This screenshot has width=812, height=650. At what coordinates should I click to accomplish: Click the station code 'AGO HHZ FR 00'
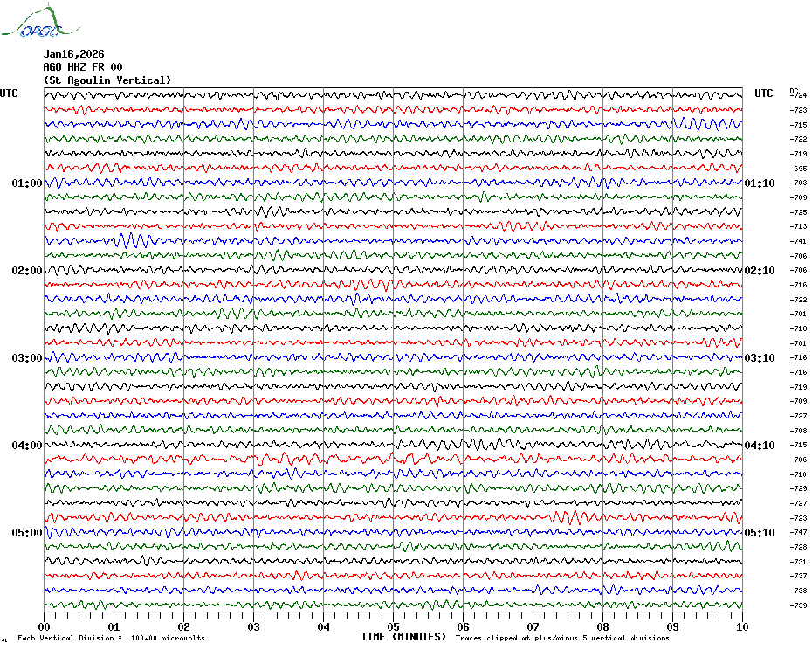tap(83, 67)
